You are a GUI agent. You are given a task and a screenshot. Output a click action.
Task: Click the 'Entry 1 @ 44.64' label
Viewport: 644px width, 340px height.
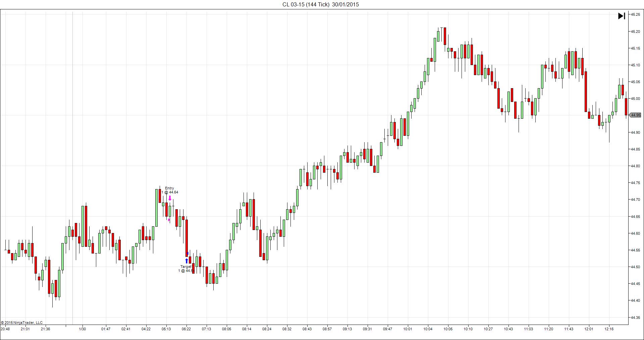[170, 190]
